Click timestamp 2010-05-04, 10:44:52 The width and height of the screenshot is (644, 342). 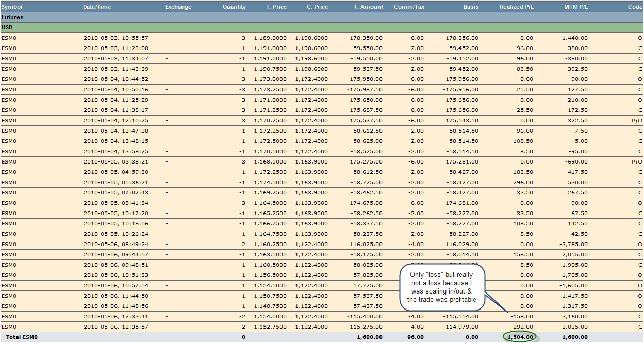[116, 79]
